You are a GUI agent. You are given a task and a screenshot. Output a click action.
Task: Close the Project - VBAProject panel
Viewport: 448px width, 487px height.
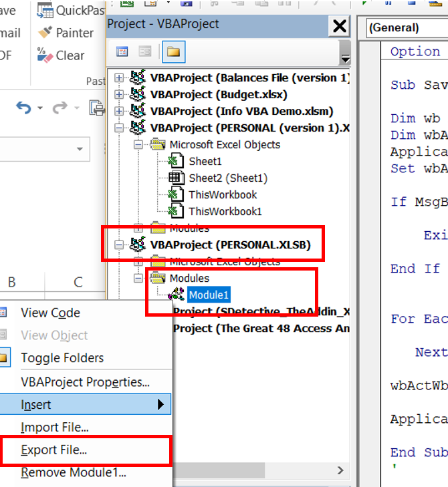tap(340, 26)
